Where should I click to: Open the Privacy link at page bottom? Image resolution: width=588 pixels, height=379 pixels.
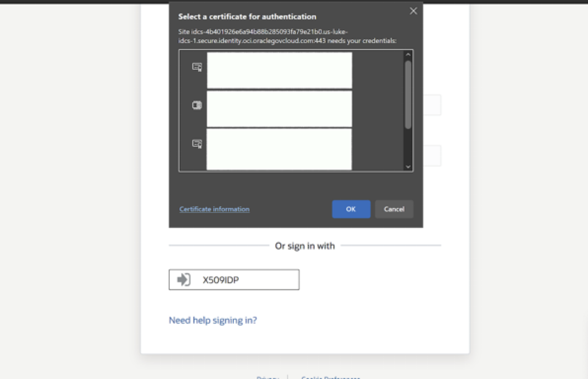click(268, 377)
